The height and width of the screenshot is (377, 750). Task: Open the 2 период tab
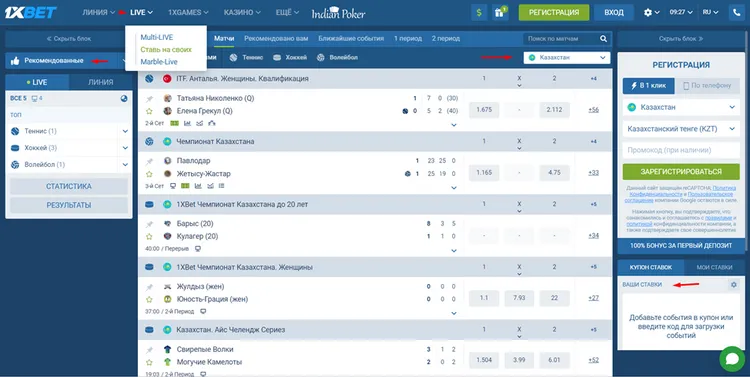pos(446,39)
